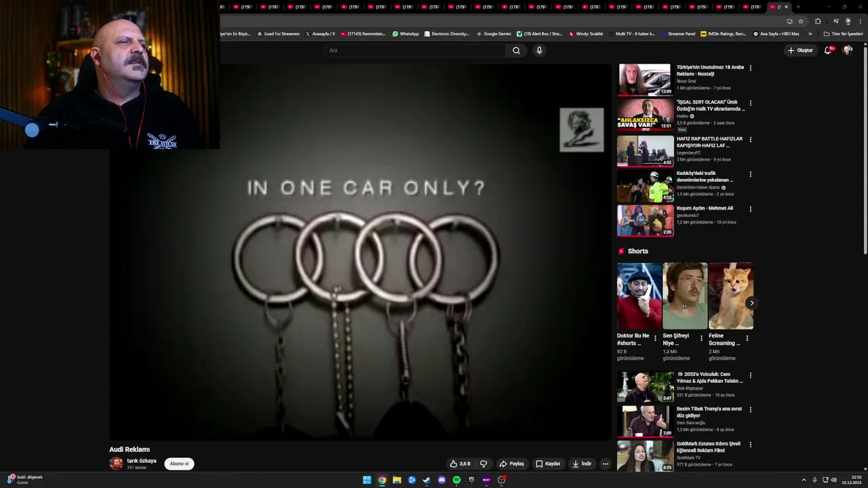Open options for İŞGAL SERT OLACAK video
The height and width of the screenshot is (488, 868).
tap(750, 103)
